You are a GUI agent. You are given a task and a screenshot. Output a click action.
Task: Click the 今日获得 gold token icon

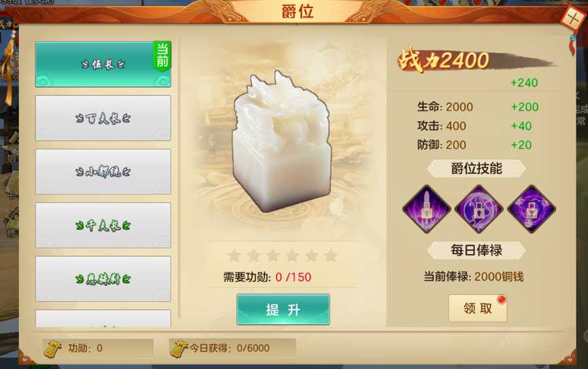point(179,349)
